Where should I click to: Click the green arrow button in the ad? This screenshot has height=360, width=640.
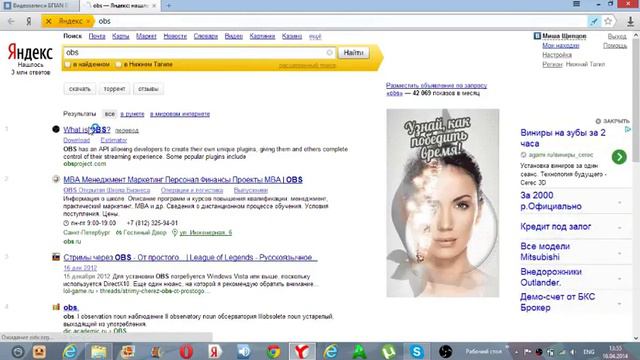click(619, 157)
